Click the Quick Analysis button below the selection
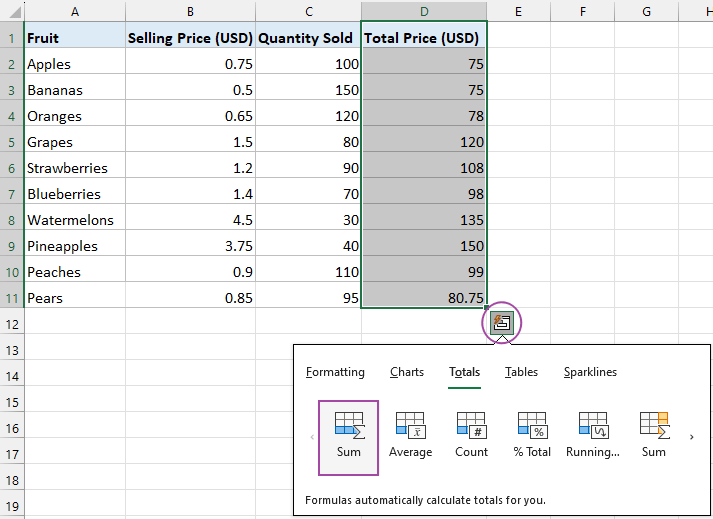The height and width of the screenshot is (519, 713). [x=501, y=323]
